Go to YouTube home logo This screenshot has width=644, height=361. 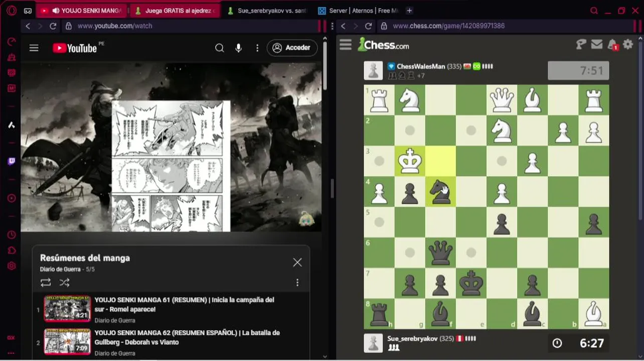[75, 48]
